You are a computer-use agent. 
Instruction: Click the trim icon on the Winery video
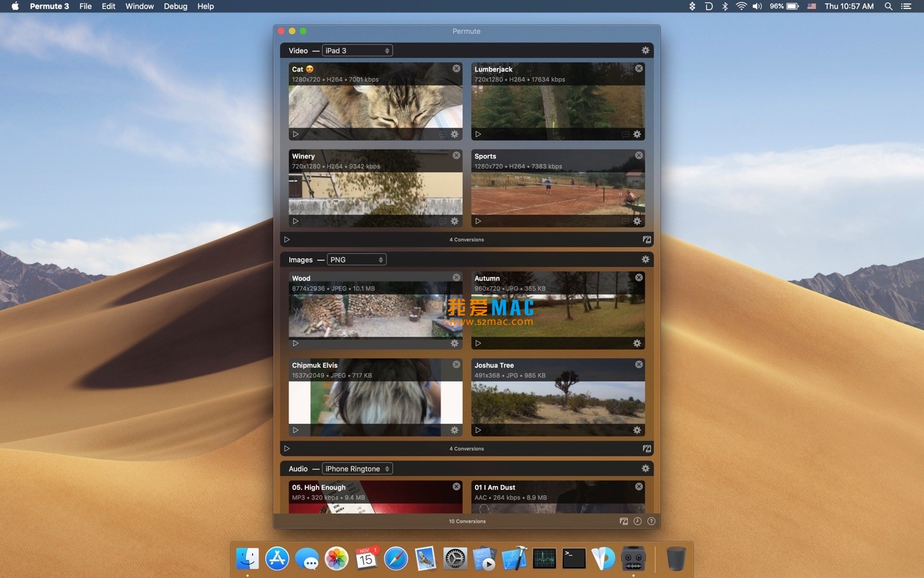tap(442, 221)
